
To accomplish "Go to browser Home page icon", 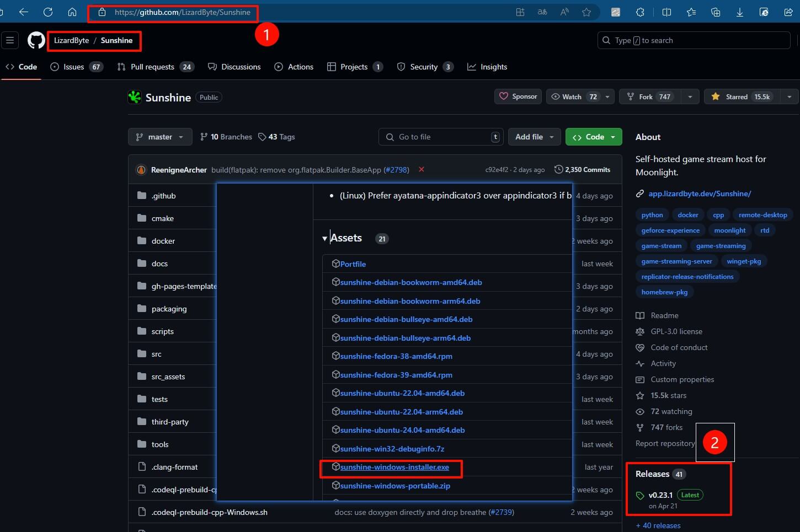I will tap(72, 12).
